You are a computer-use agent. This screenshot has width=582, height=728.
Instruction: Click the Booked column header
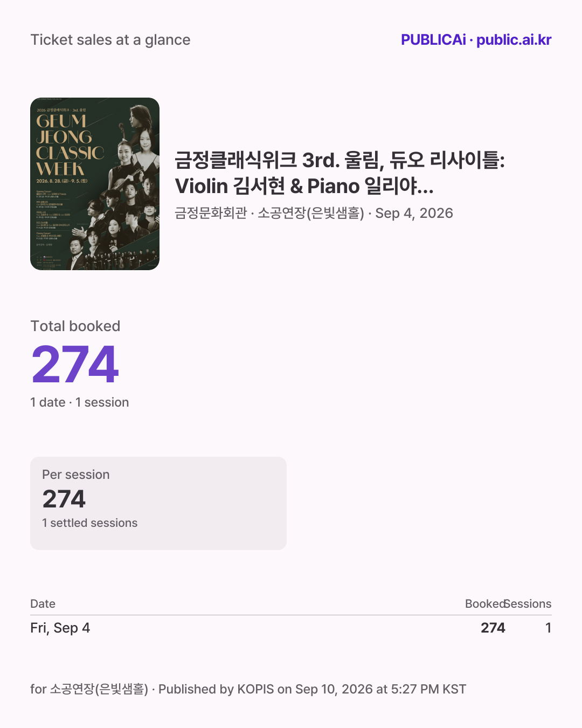[485, 604]
